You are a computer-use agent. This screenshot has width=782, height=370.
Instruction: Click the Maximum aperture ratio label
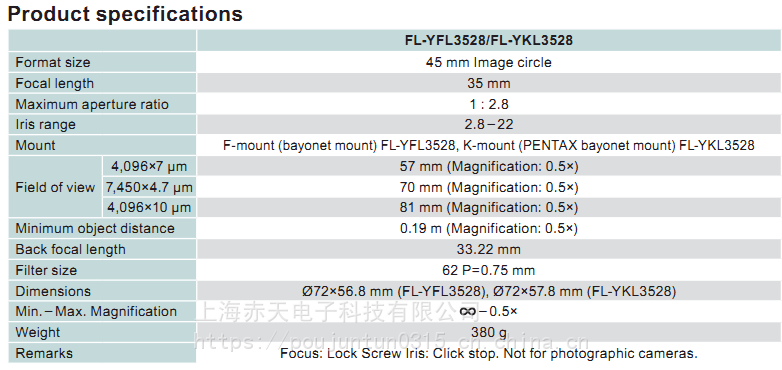tap(92, 104)
